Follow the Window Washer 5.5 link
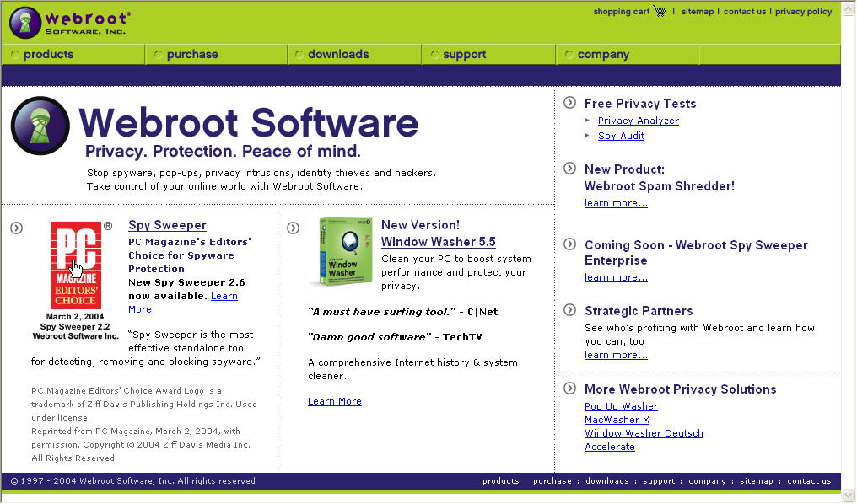The height and width of the screenshot is (504, 857). pos(438,242)
